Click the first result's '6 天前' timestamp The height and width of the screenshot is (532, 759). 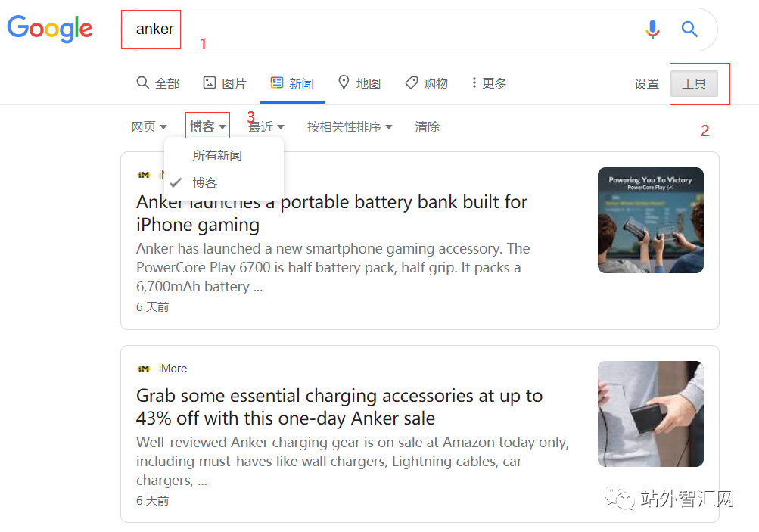(x=152, y=307)
